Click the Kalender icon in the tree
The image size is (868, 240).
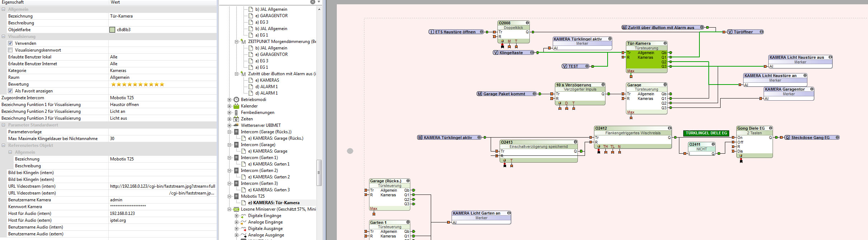pyautogui.click(x=236, y=106)
